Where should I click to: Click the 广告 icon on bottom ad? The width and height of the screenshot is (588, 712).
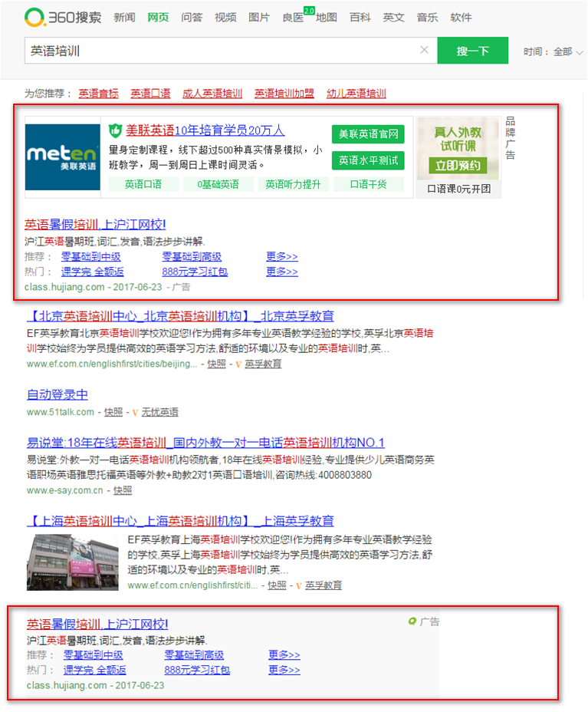412,621
